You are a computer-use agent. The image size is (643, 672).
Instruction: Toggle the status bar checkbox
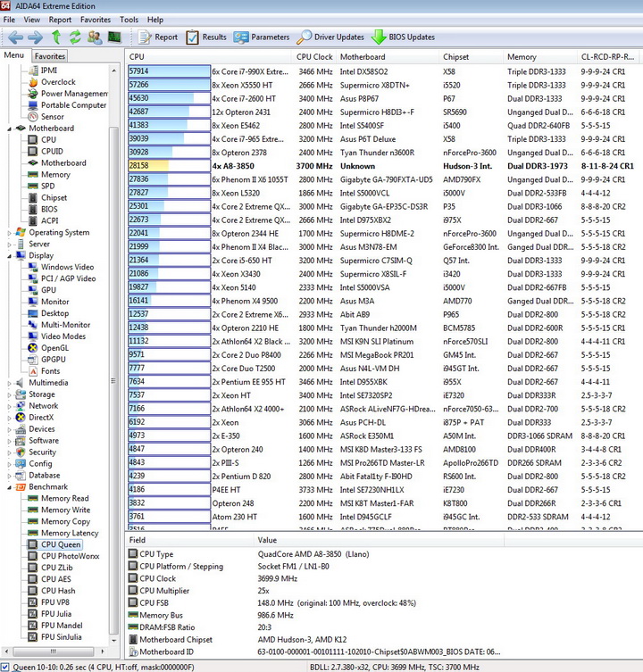click(x=4, y=668)
